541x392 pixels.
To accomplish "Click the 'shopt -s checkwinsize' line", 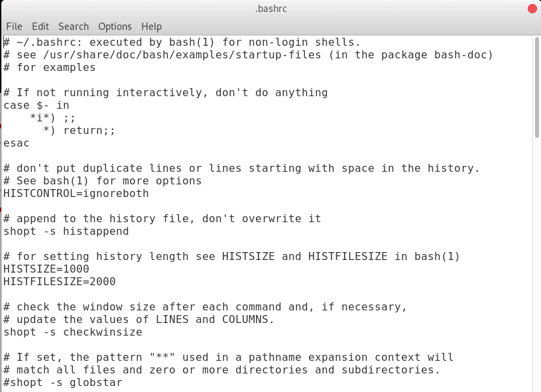I will [73, 332].
